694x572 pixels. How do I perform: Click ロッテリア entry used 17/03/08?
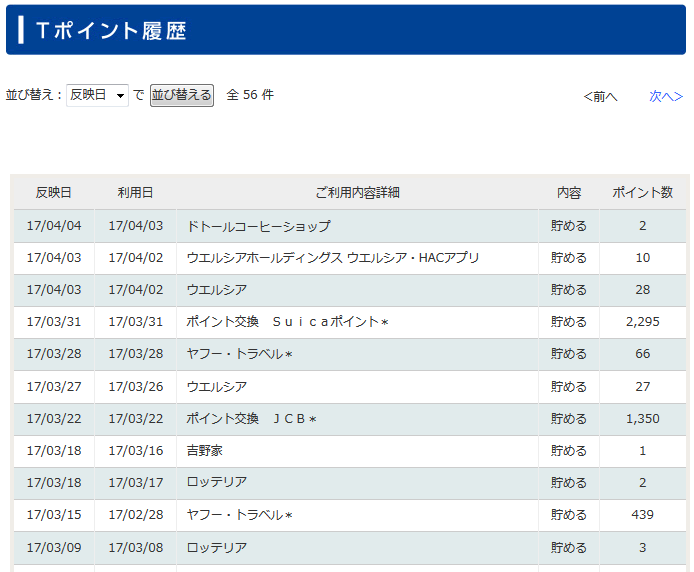click(217, 548)
